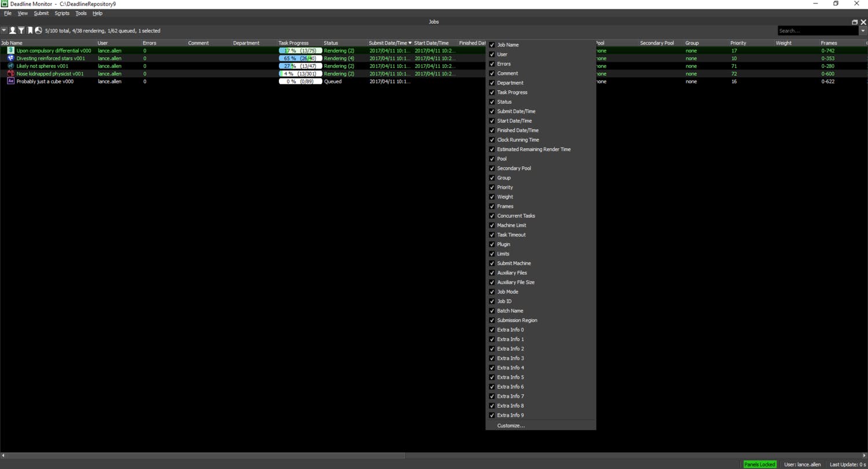
Task: Toggle Estimated Remaining Render Time checkbox
Action: (492, 149)
